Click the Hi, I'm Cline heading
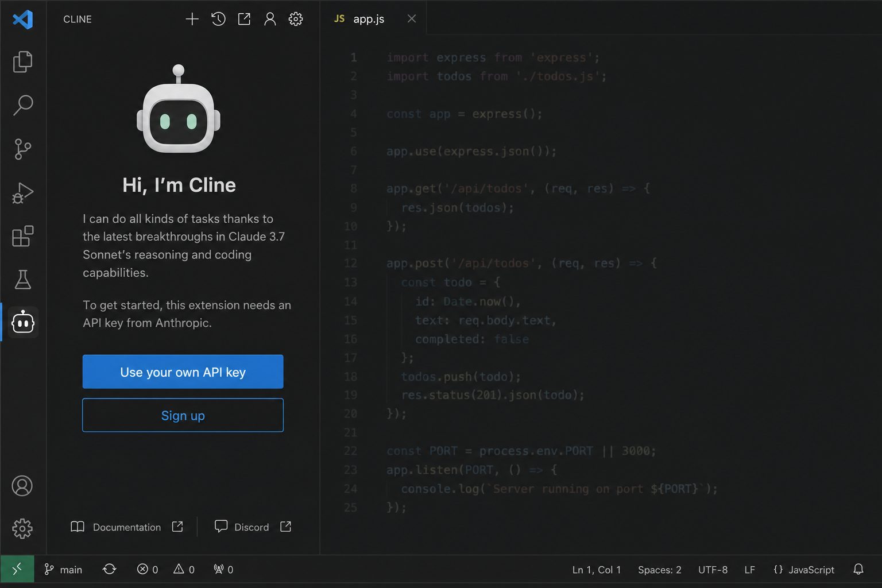Screen dimensions: 882x588 click(179, 185)
